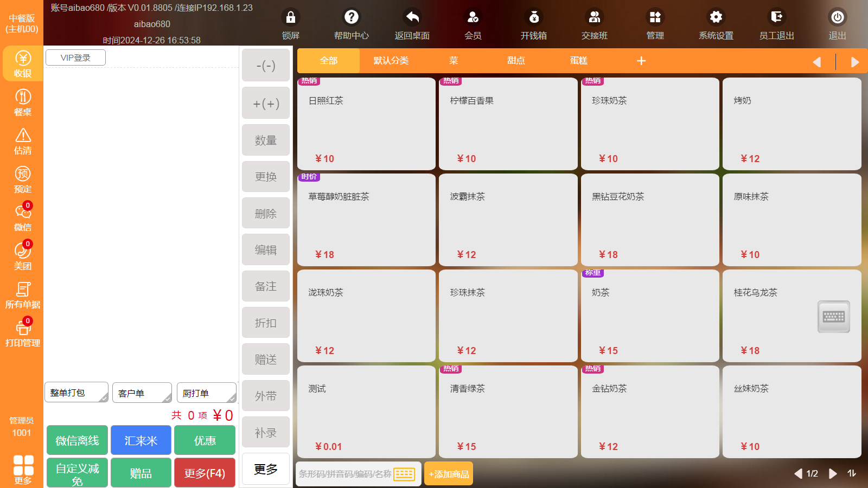
Task: Expand the 更多 options below 补录
Action: tap(265, 469)
